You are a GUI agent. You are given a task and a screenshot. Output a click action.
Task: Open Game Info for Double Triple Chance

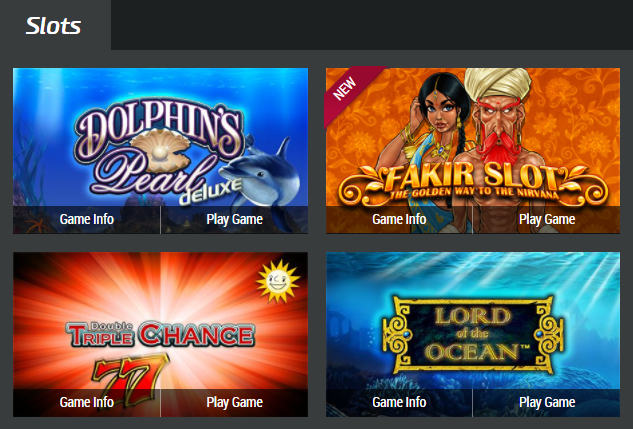[x=87, y=402]
